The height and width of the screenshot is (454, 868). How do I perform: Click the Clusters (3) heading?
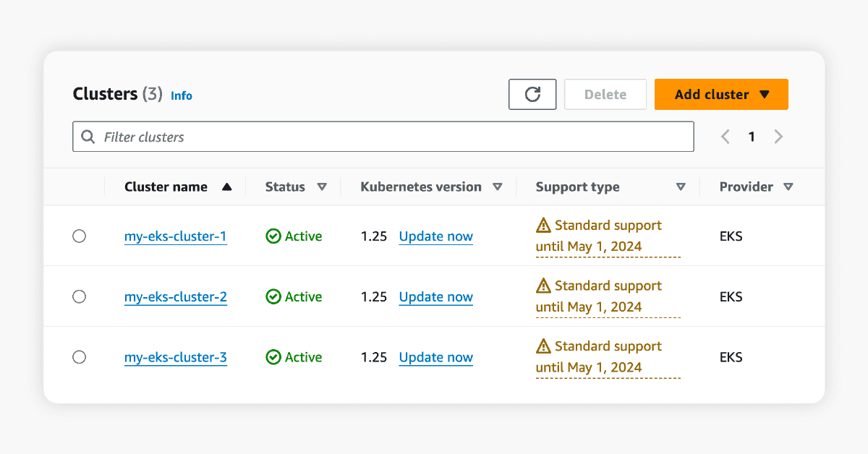(118, 94)
